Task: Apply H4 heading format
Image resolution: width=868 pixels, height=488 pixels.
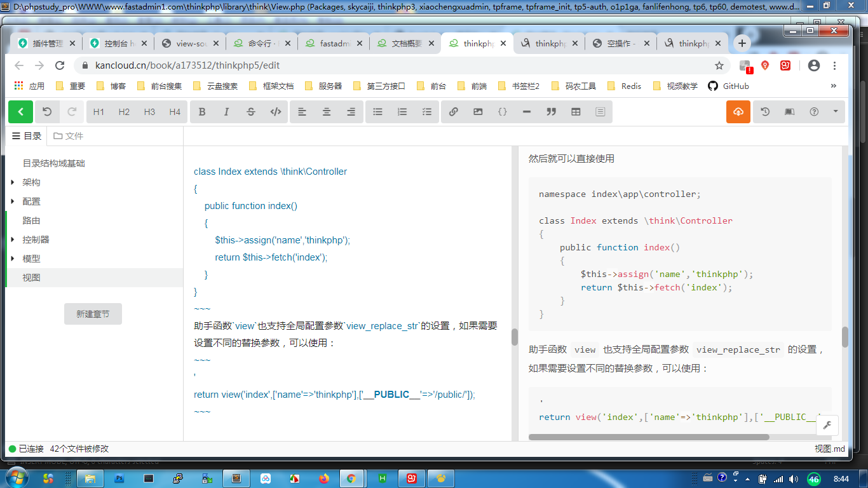Action: 175,112
